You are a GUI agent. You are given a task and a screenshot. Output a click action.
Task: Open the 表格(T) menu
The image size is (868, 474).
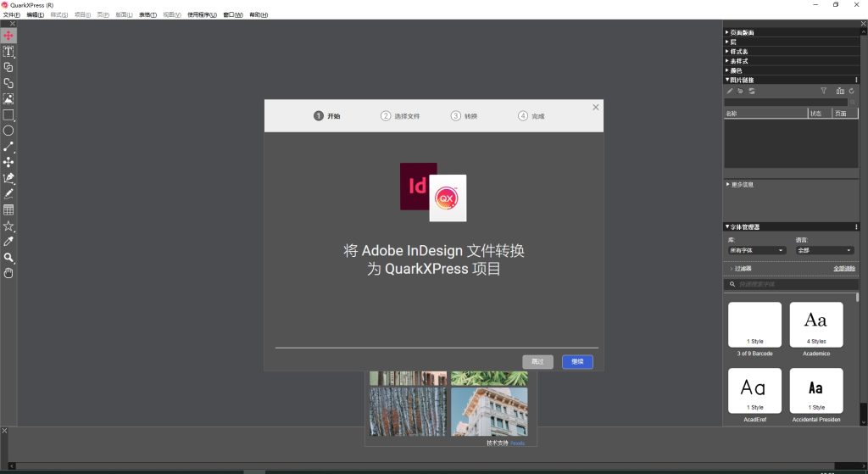tap(147, 15)
